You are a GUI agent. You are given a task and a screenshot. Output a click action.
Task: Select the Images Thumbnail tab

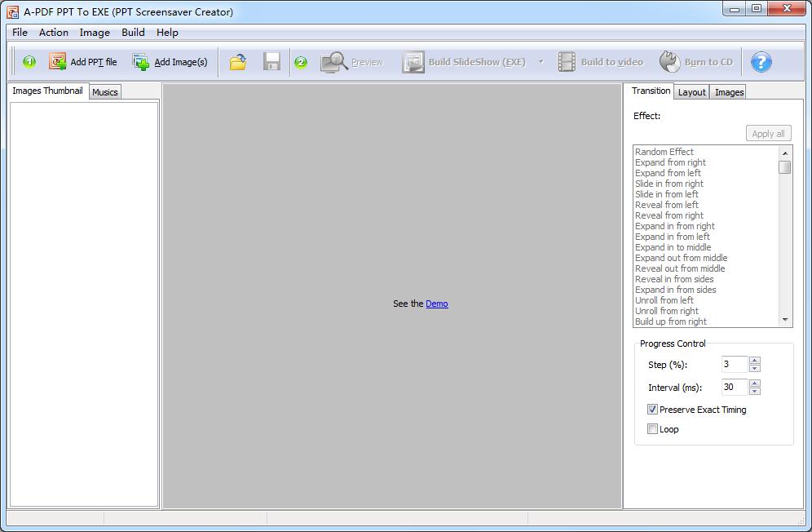[x=47, y=91]
